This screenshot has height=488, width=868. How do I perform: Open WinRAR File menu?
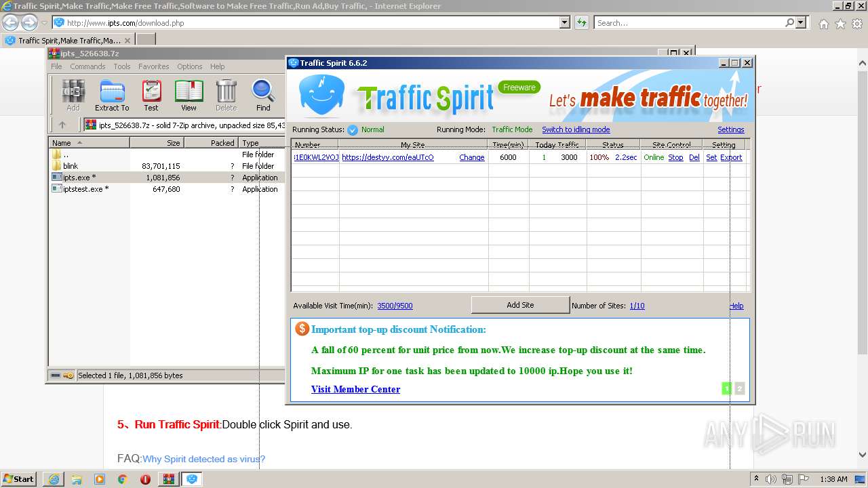56,66
